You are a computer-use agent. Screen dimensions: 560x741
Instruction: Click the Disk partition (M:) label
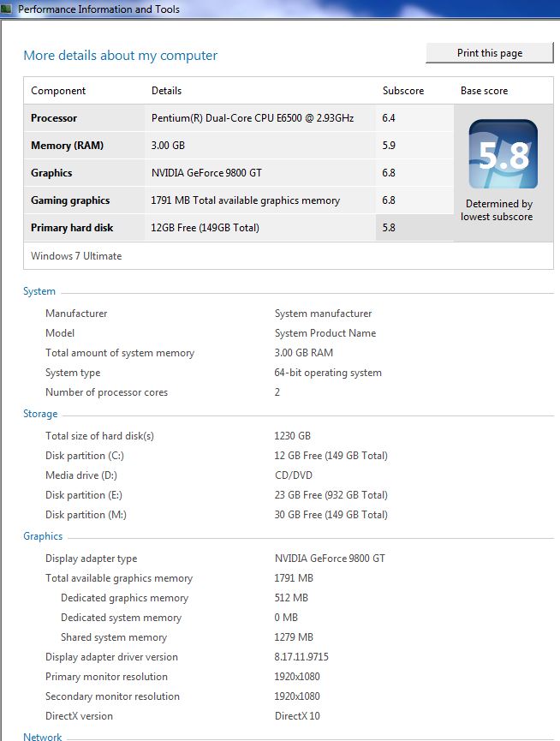pos(86,515)
